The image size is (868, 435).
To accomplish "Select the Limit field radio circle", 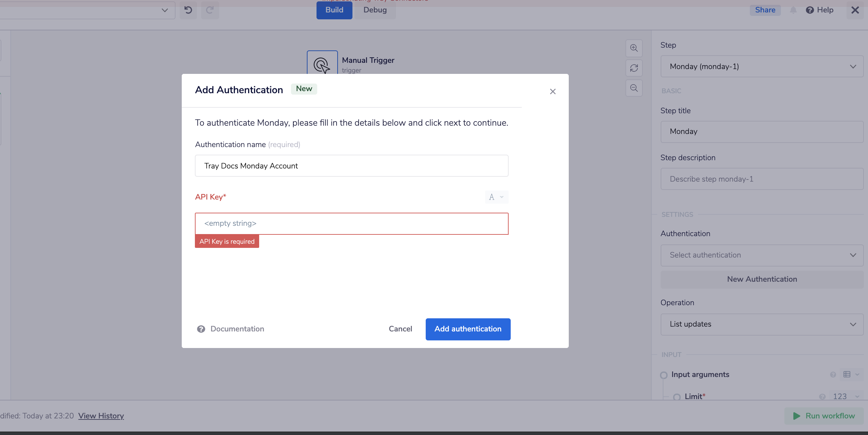I will pos(676,396).
